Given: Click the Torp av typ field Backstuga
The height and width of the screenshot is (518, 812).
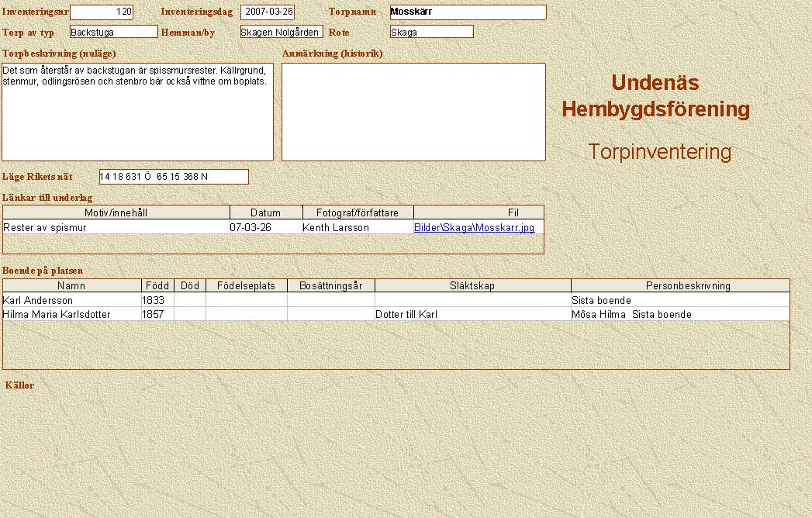Looking at the screenshot, I should (113, 32).
